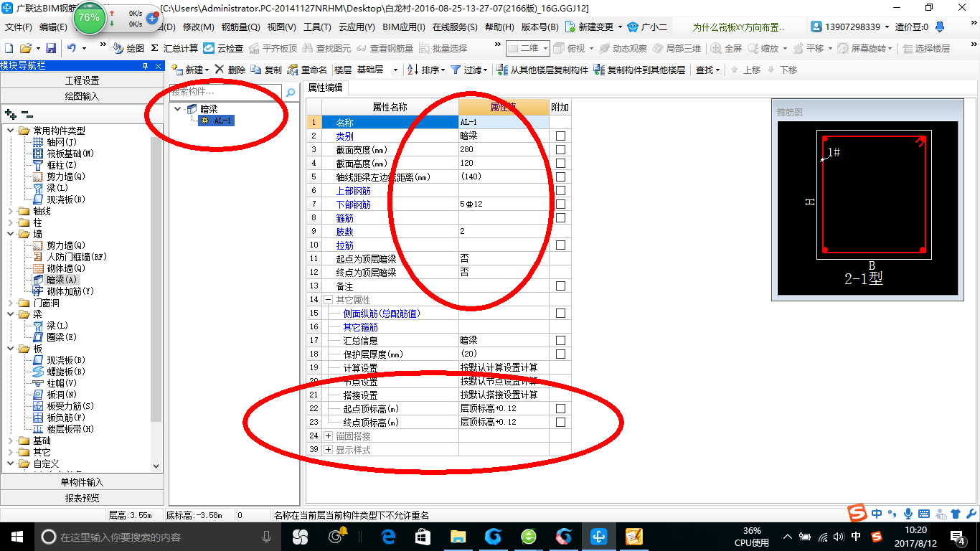Select 楼层板带(H) under 板
This screenshot has height=551, width=980.
coord(64,429)
